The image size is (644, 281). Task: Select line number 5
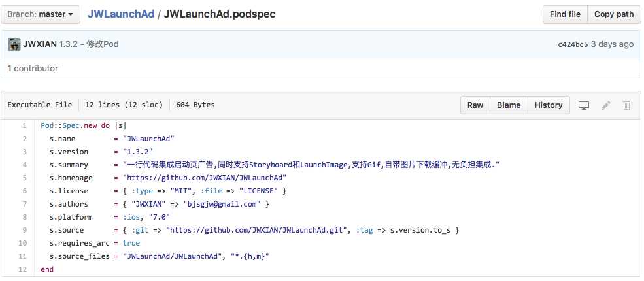25,178
